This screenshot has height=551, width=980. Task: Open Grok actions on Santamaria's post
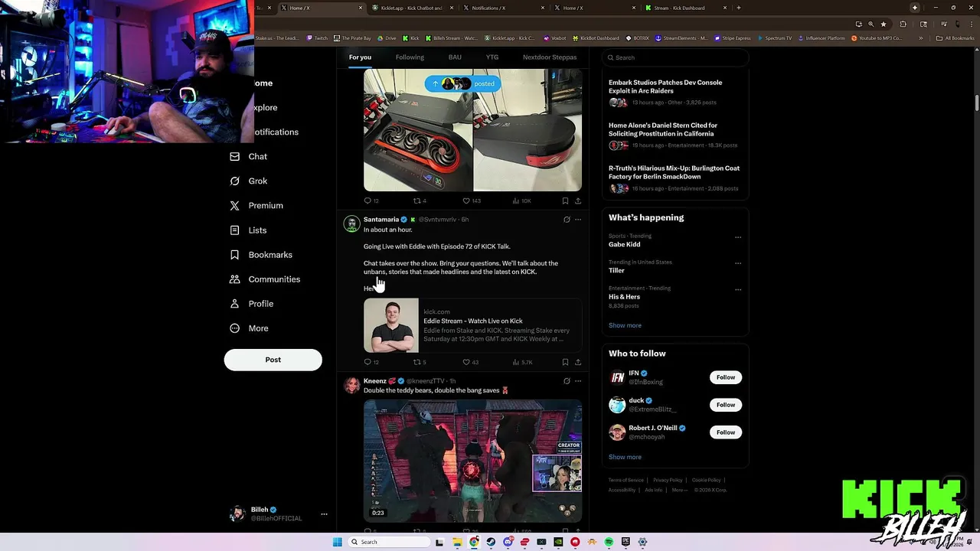pos(567,220)
